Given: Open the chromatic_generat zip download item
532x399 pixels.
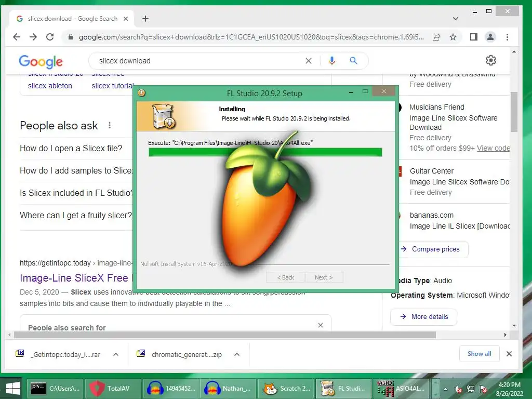Looking at the screenshot, I should click(180, 354).
